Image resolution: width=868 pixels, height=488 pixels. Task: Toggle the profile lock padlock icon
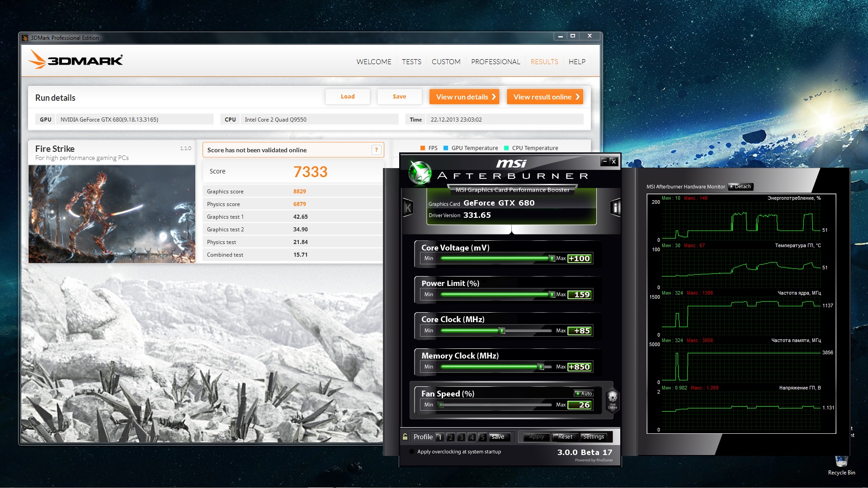(x=405, y=436)
